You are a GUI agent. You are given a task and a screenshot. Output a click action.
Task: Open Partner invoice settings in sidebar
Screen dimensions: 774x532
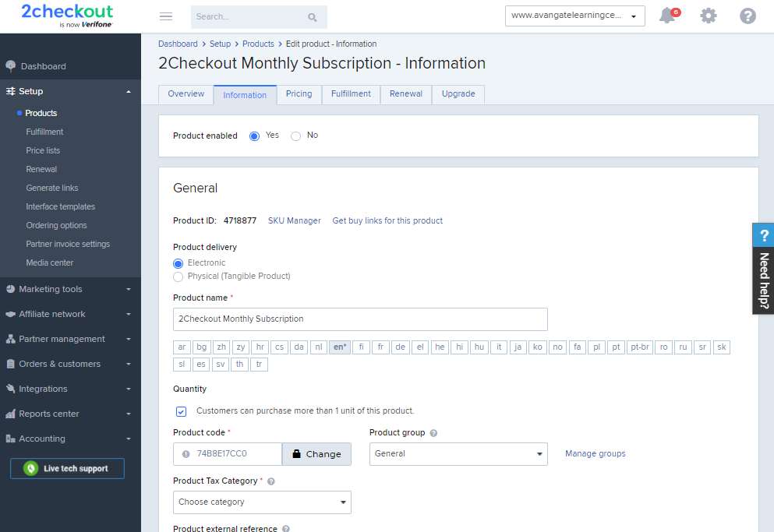(x=68, y=245)
